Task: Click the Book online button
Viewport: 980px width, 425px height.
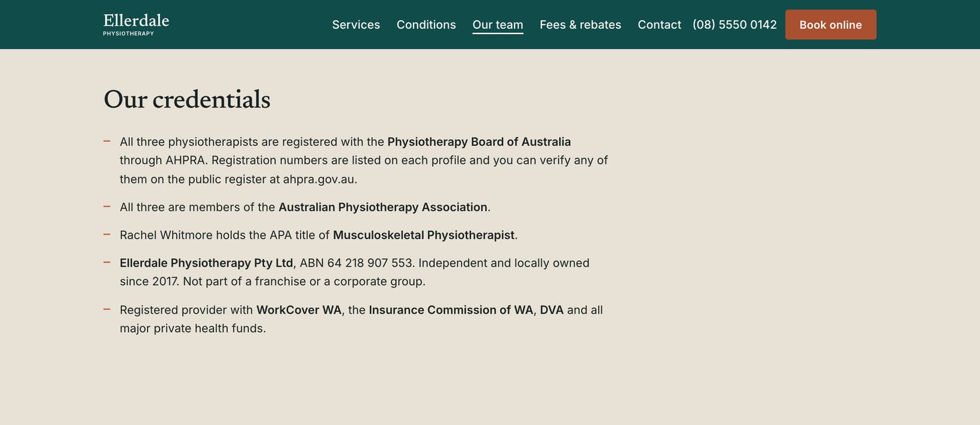Action: [831, 25]
